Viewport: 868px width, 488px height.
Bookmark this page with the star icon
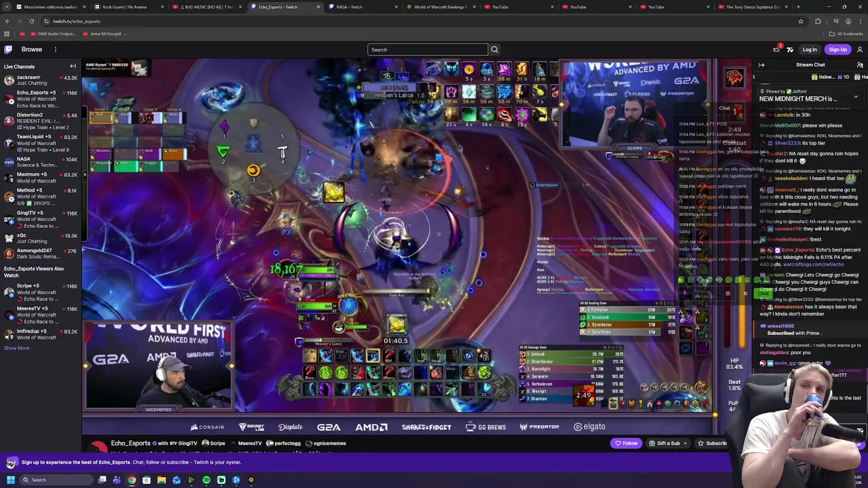tap(801, 21)
